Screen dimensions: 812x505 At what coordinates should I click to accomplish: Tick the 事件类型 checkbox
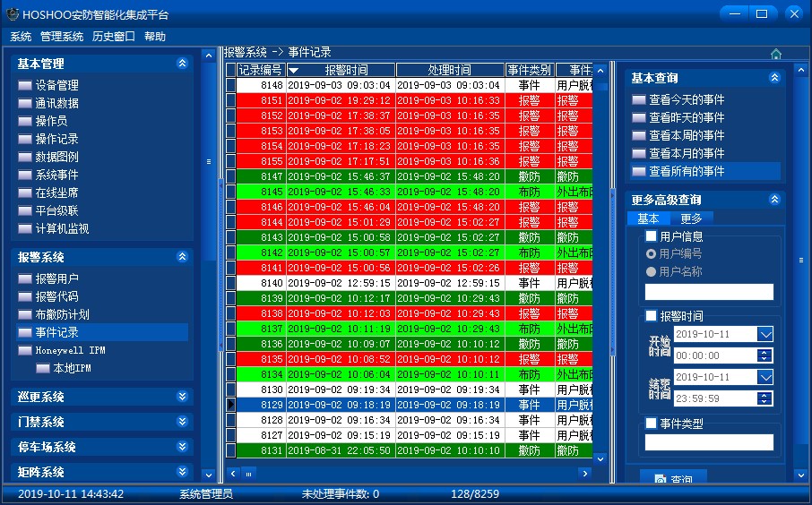click(x=652, y=424)
